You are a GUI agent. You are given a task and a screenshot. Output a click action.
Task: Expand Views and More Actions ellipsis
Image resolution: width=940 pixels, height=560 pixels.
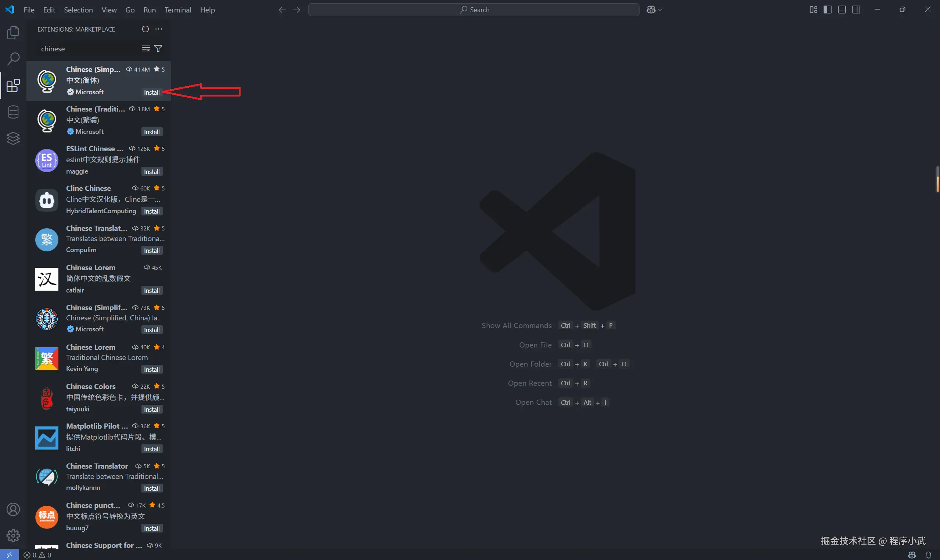(159, 29)
